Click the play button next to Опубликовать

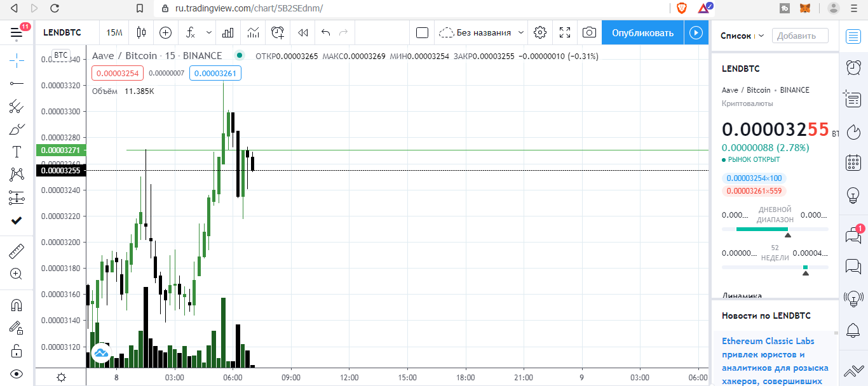click(696, 32)
